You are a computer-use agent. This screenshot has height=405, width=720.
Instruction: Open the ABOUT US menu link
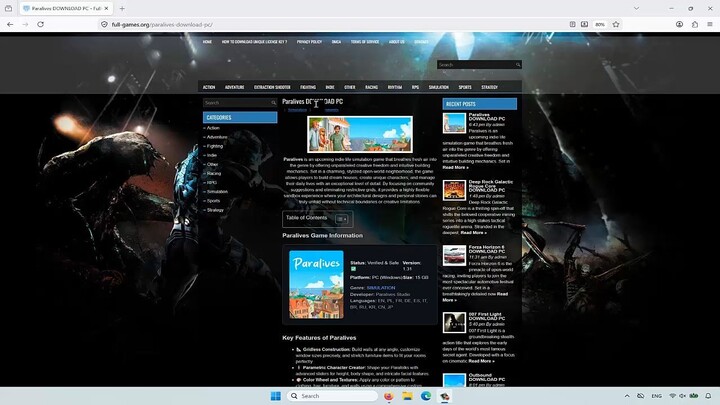pyautogui.click(x=397, y=42)
